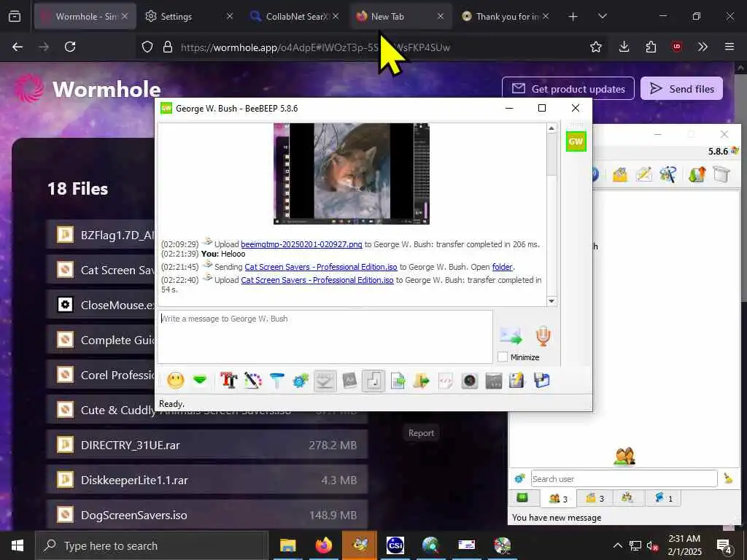747x560 pixels.
Task: Click the gear icon left of Search user
Action: (519, 478)
